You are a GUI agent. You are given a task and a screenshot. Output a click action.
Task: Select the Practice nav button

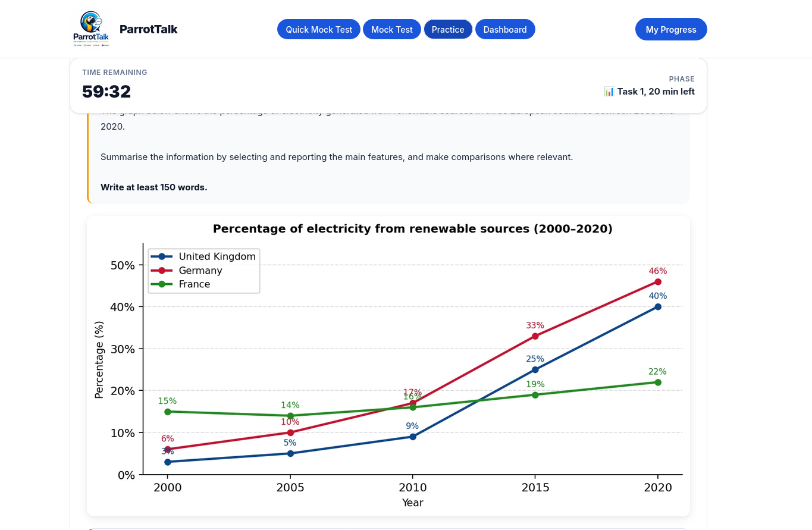[448, 29]
